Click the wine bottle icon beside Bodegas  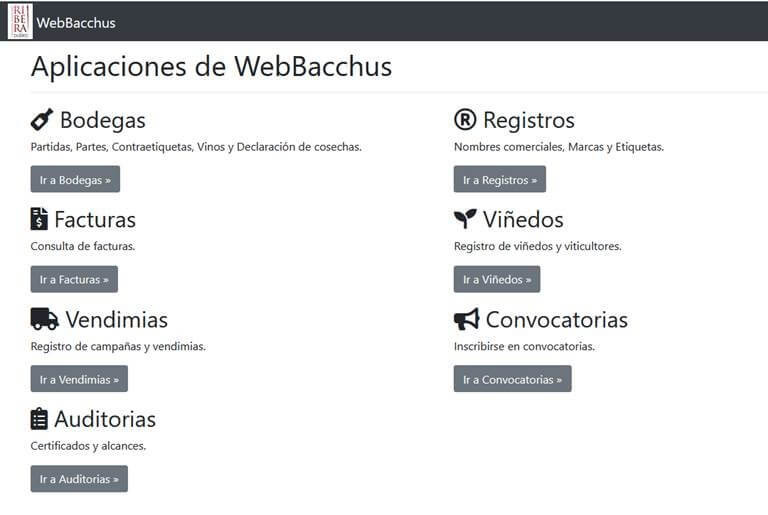coord(42,120)
